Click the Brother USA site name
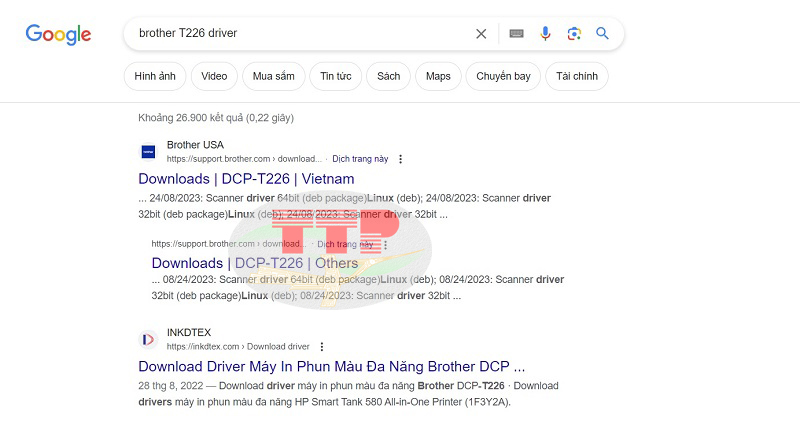 (x=195, y=145)
